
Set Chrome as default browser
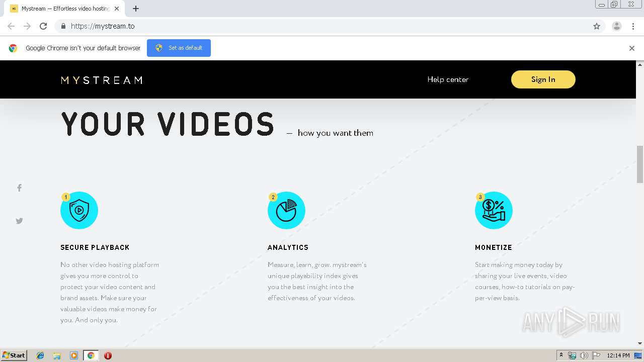pyautogui.click(x=179, y=48)
